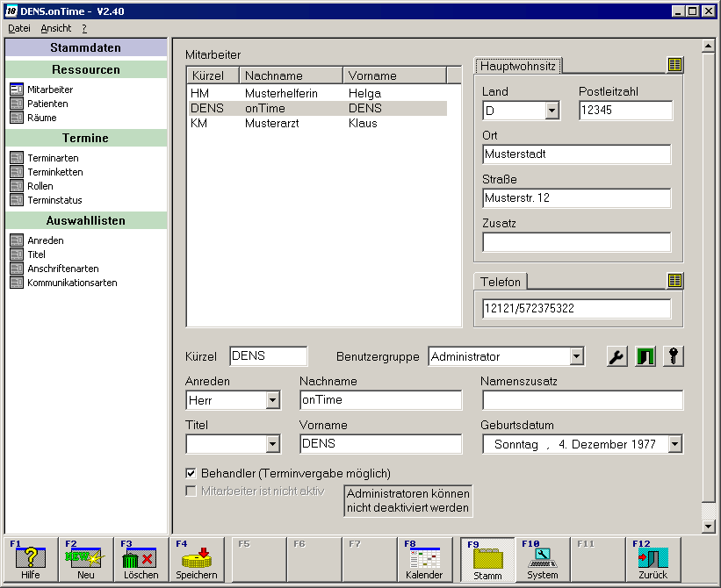Open the Geburtsdatum date picker dropdown
The height and width of the screenshot is (588, 721).
click(x=675, y=444)
